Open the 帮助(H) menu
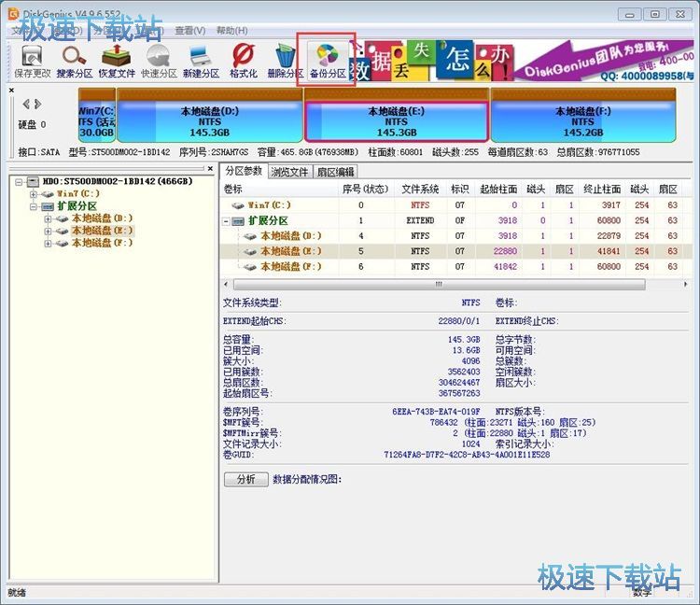The image size is (700, 605). click(x=231, y=31)
